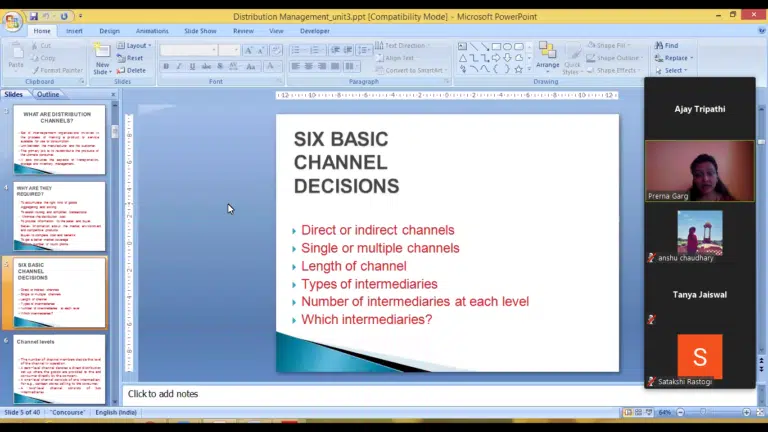Toggle italic formatting
Image resolution: width=768 pixels, height=432 pixels.
click(179, 67)
